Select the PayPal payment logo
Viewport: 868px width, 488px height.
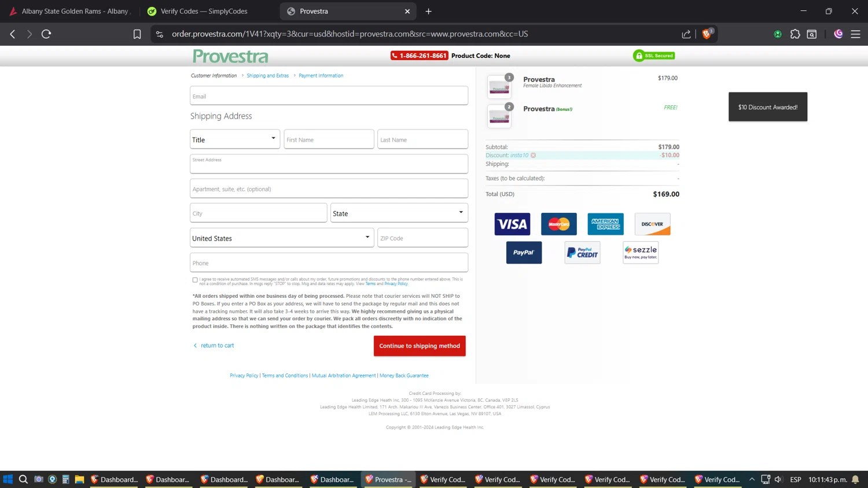click(x=524, y=253)
